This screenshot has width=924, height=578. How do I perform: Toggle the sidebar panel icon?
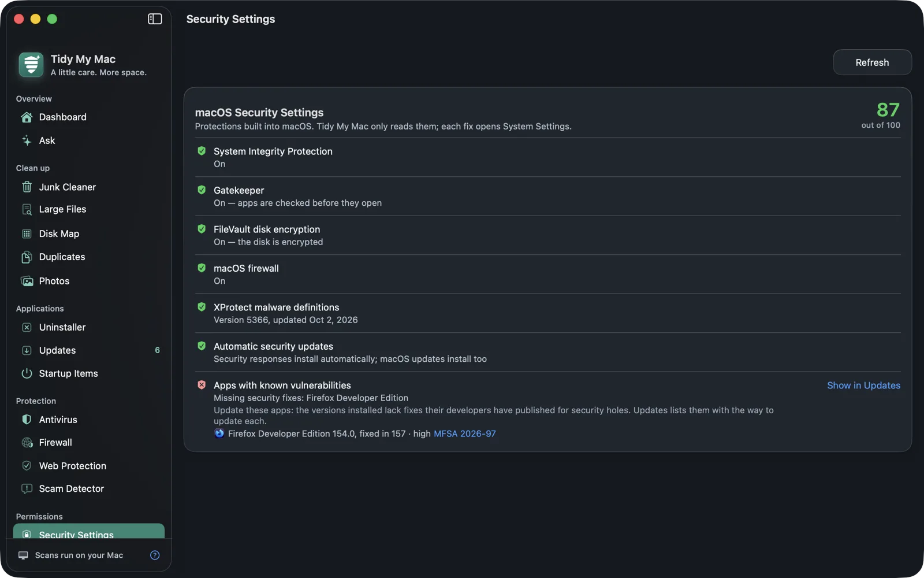pyautogui.click(x=155, y=19)
